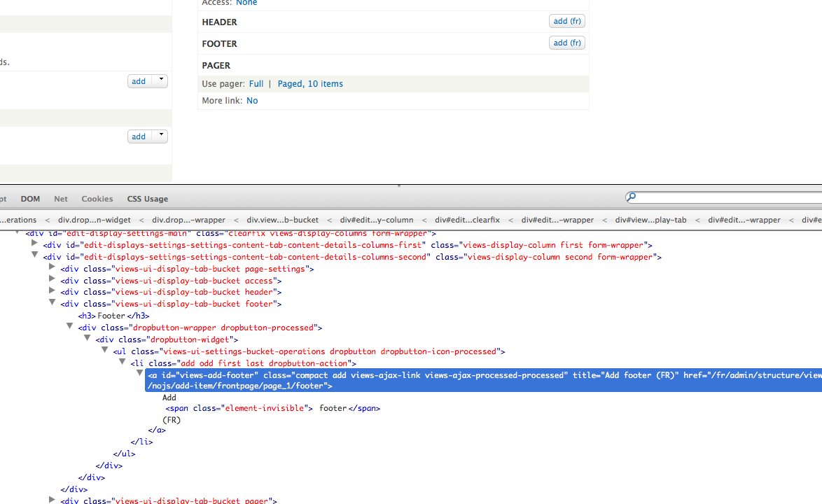
Task: Click the closing </ul> tag line
Action: click(x=124, y=454)
